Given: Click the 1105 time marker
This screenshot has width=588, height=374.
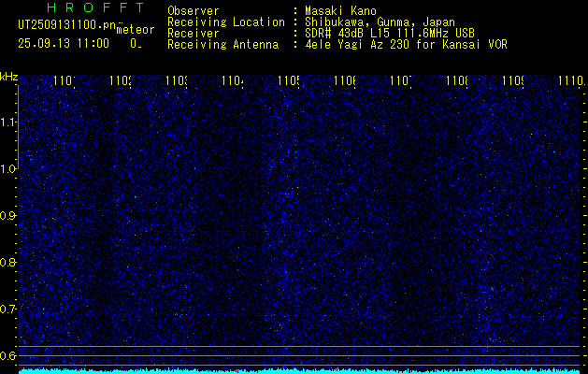Looking at the screenshot, I should pyautogui.click(x=289, y=80).
